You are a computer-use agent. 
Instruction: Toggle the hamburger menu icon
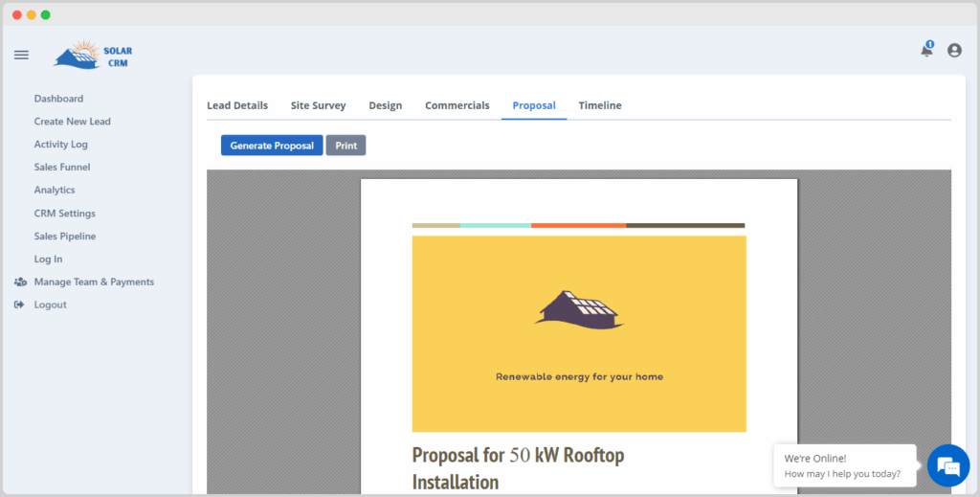[21, 55]
